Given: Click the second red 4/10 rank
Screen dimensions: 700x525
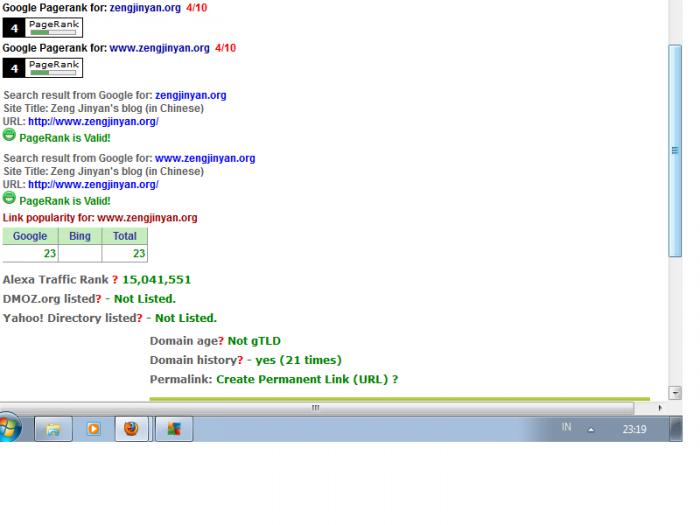Looking at the screenshot, I should coord(225,48).
